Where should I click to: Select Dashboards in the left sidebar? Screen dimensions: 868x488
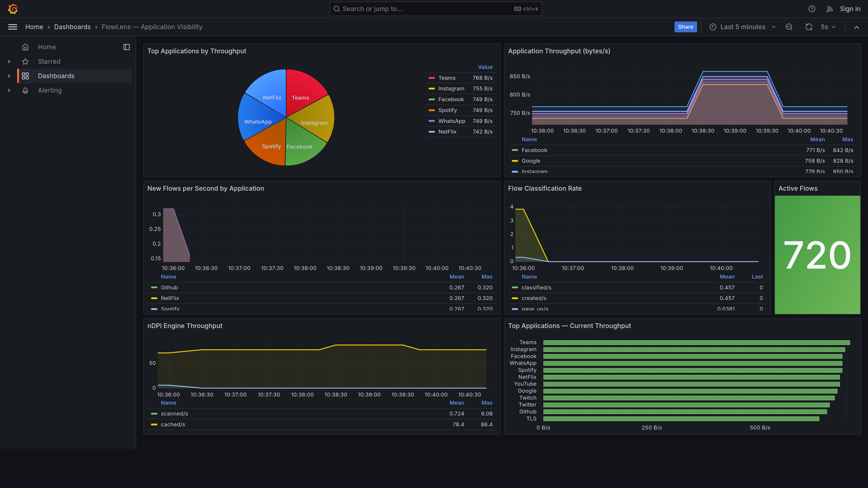point(56,76)
